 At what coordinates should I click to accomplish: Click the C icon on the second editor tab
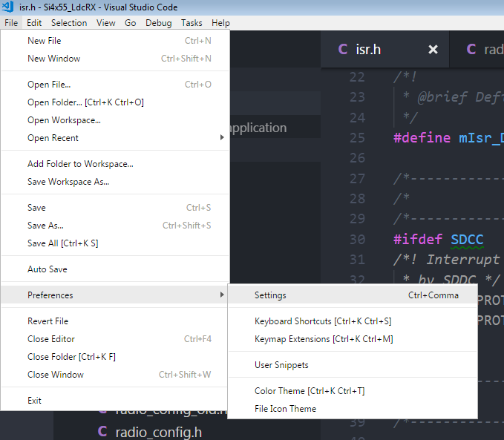pos(471,50)
